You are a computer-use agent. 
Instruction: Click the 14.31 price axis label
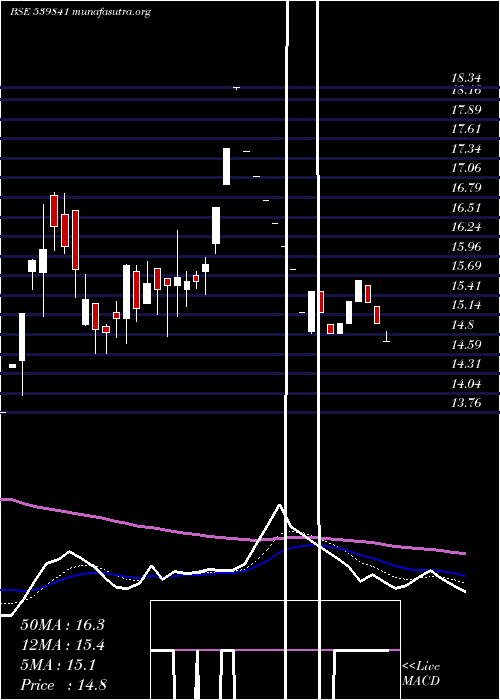466,364
